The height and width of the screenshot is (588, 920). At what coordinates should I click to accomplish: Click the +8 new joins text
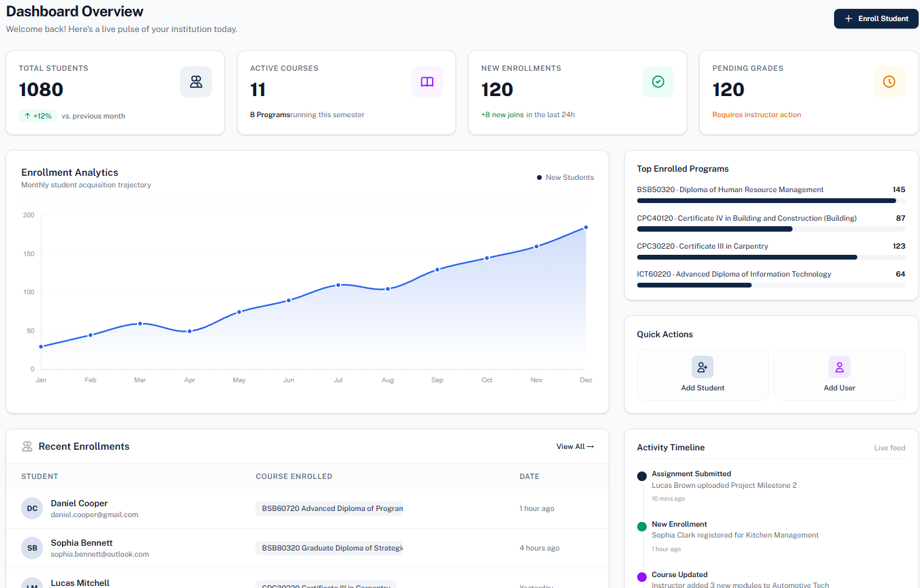coord(502,114)
